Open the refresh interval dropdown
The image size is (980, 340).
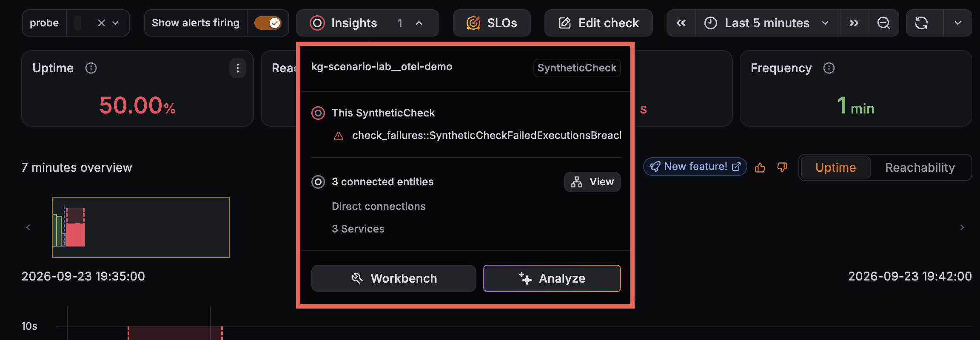958,23
